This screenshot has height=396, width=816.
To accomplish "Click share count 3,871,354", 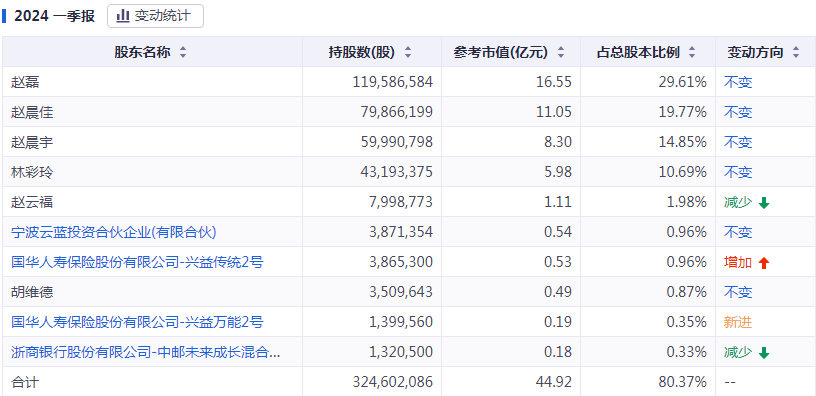I will pos(401,232).
